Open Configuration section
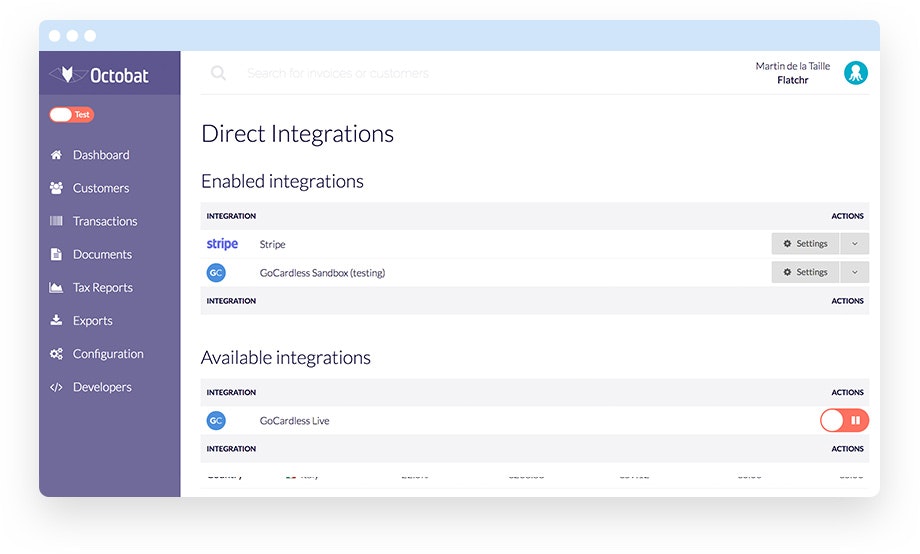 click(108, 354)
